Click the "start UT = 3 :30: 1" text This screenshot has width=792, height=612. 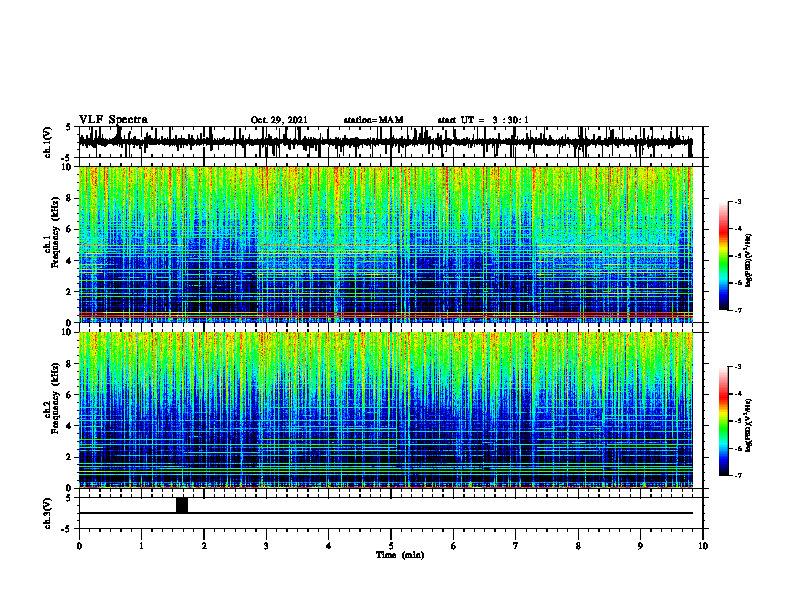(x=483, y=120)
